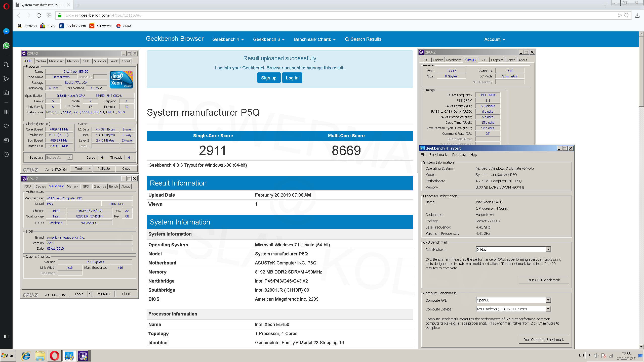Select SPD tab in Memory CPU-Z window

pyautogui.click(x=483, y=60)
